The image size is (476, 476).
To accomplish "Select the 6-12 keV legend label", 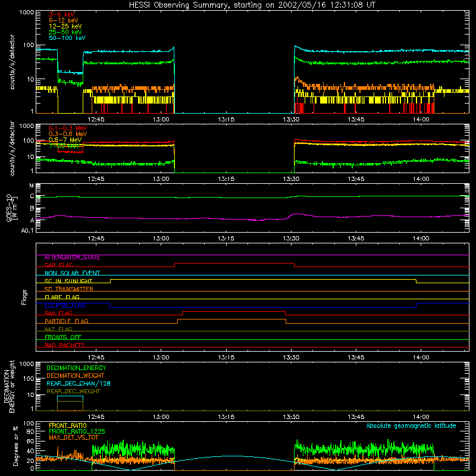I will coord(64,20).
